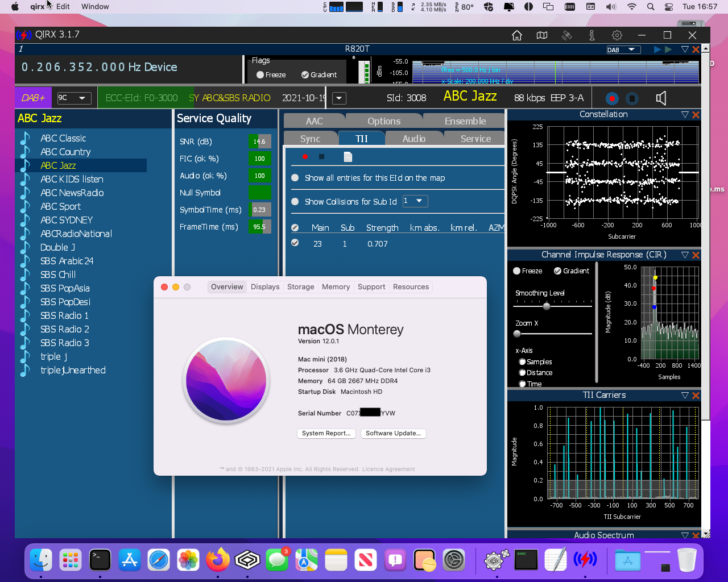728x582 pixels.
Task: Click the Zoom X slider handle
Action: point(517,334)
